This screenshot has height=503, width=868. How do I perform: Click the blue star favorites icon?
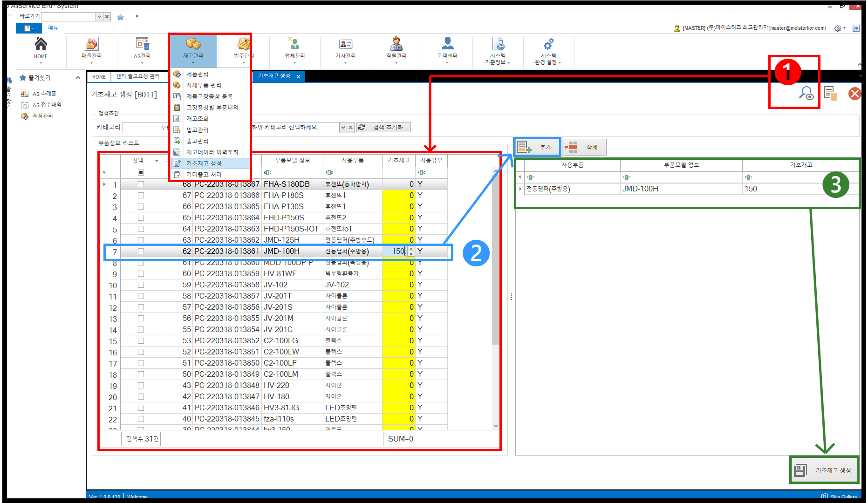[x=120, y=17]
